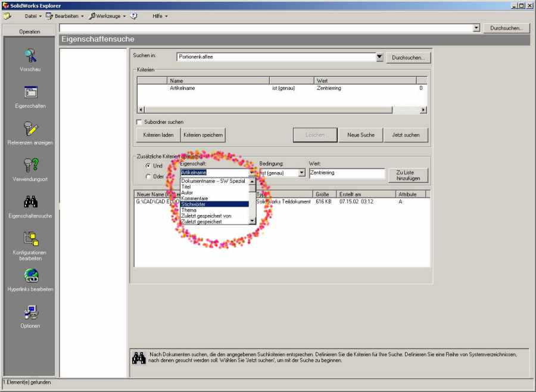Click Kriterien laden button
Viewport: 536px width, 392px height.
point(158,135)
